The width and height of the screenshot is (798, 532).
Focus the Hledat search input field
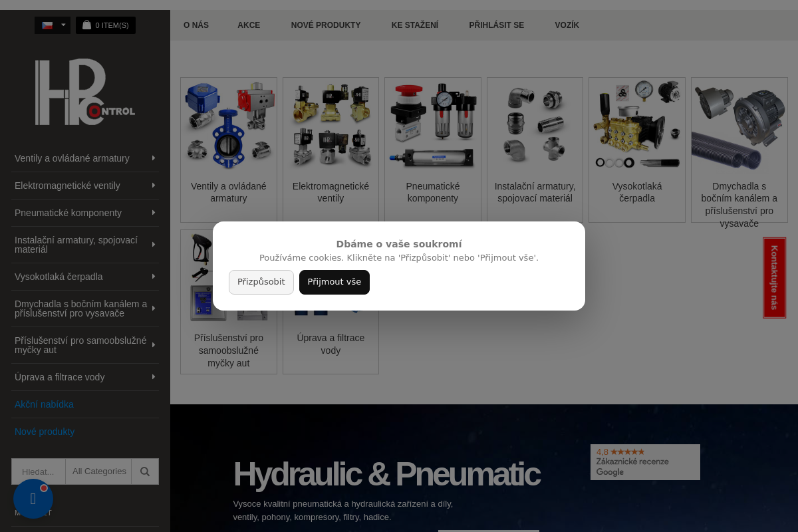tap(39, 471)
